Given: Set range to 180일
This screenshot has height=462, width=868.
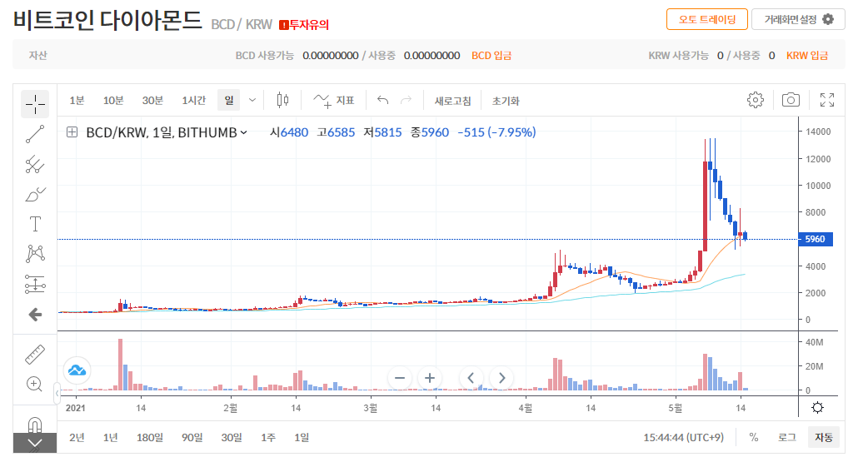Looking at the screenshot, I should (149, 438).
